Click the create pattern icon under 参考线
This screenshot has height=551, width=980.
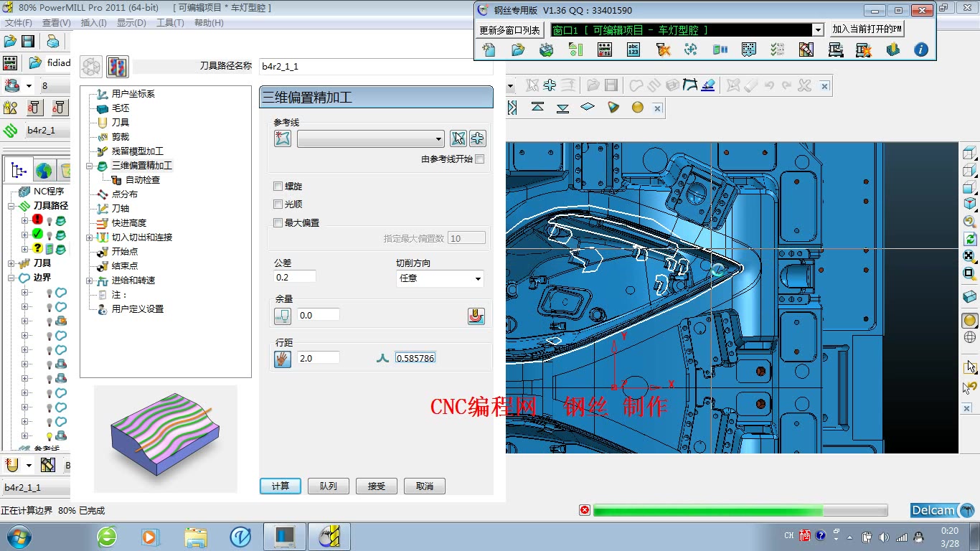pos(283,138)
